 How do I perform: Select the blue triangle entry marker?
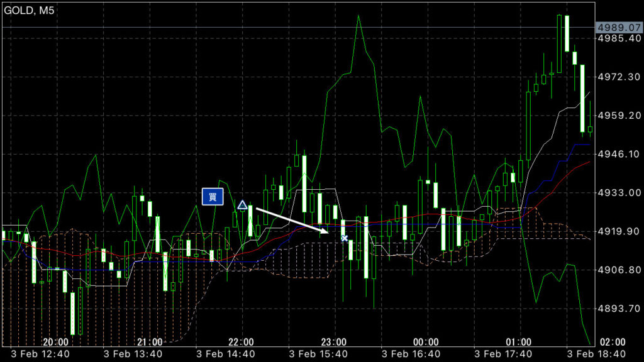point(242,205)
